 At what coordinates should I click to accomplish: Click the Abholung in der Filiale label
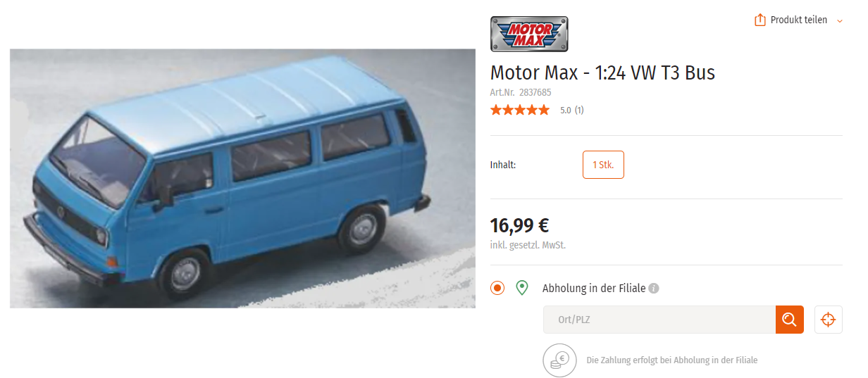594,289
